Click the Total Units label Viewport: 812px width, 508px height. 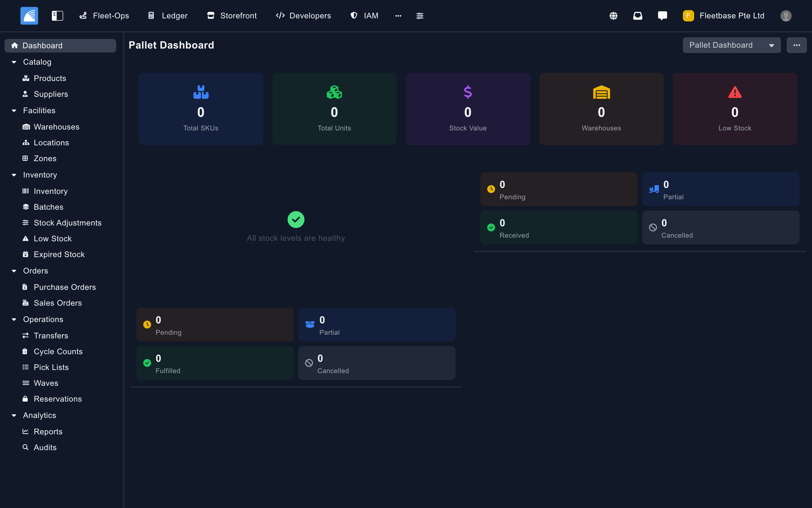(x=334, y=128)
